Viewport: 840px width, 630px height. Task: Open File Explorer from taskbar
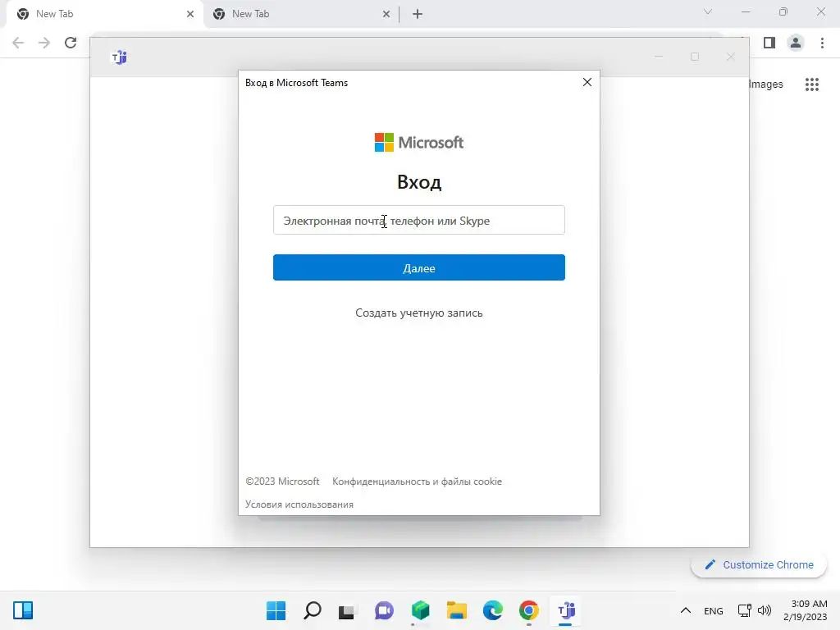click(x=456, y=610)
